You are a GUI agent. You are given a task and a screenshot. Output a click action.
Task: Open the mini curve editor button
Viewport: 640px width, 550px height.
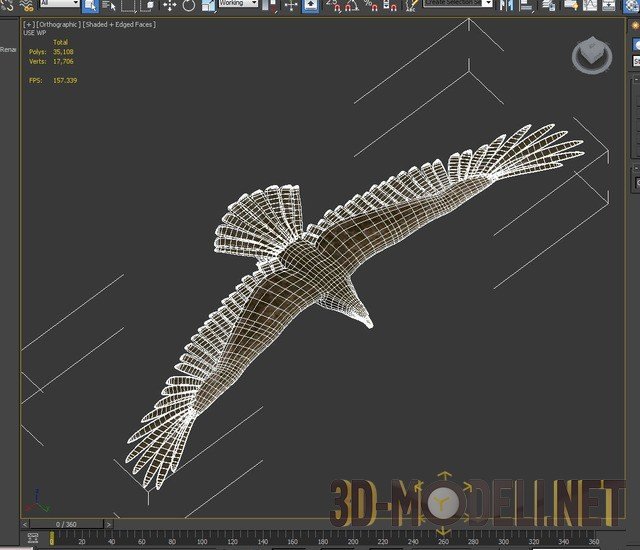[x=33, y=538]
